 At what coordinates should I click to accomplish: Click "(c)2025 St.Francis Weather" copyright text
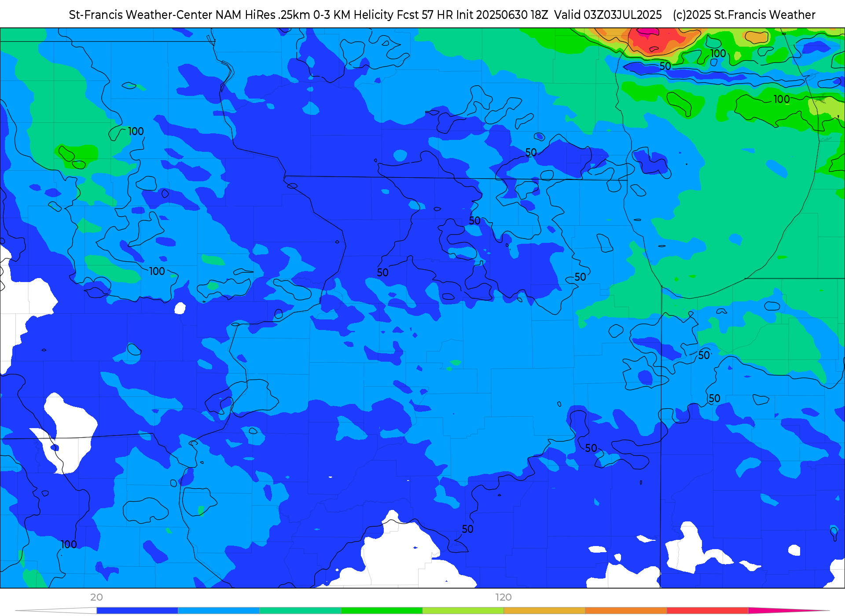coord(744,15)
